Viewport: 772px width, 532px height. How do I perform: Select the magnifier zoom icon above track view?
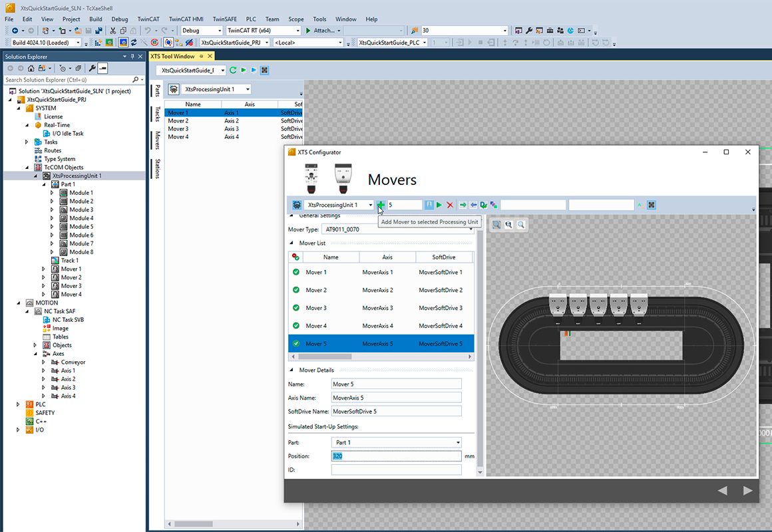(x=522, y=225)
